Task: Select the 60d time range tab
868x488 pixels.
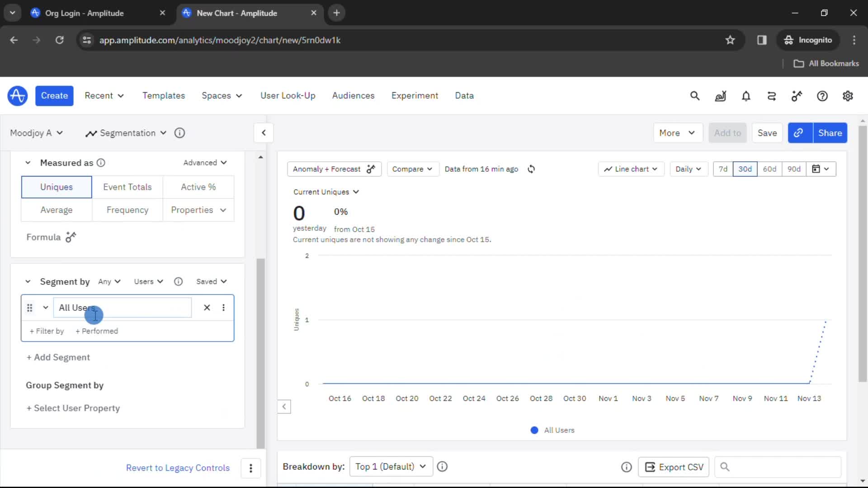Action: (x=769, y=169)
